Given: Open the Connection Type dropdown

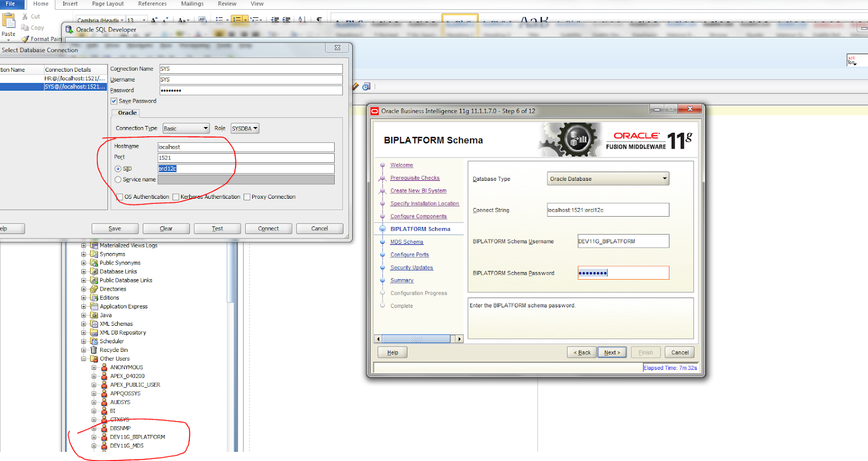Looking at the screenshot, I should click(x=186, y=129).
